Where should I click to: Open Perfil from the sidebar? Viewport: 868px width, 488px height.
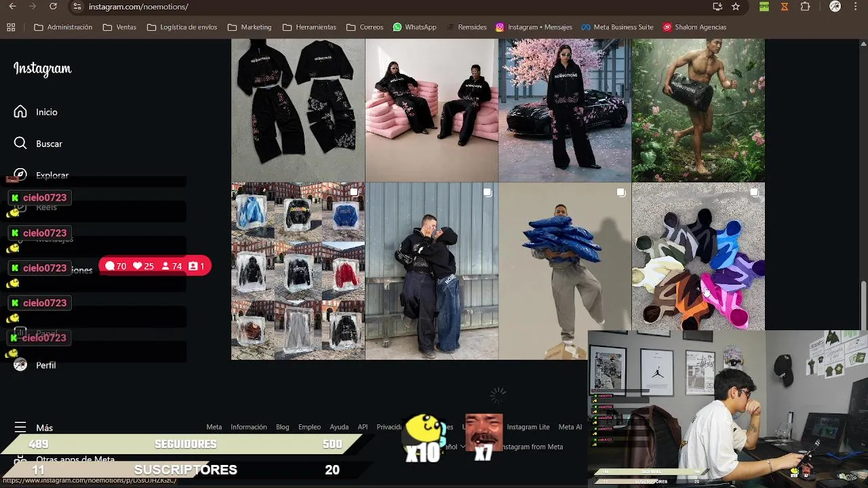[x=35, y=365]
